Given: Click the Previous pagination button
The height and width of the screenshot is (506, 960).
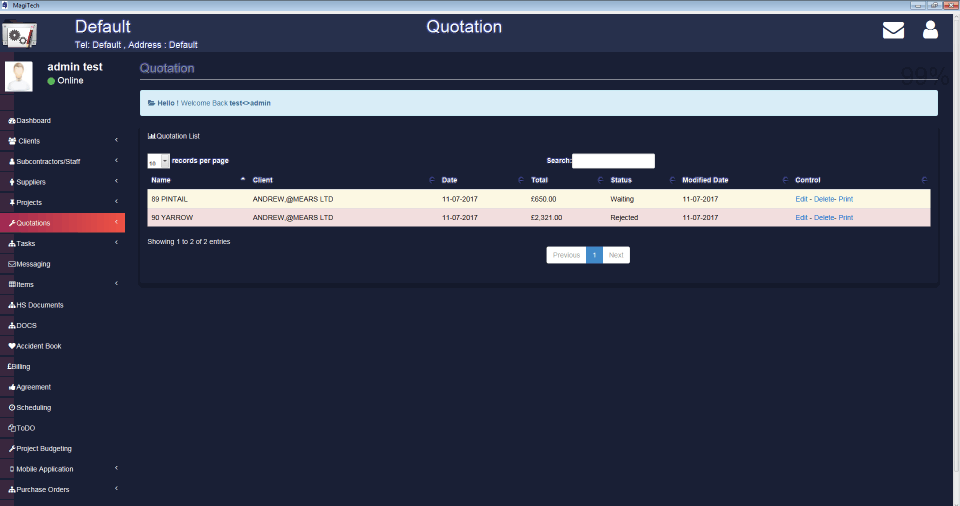Looking at the screenshot, I should 566,255.
